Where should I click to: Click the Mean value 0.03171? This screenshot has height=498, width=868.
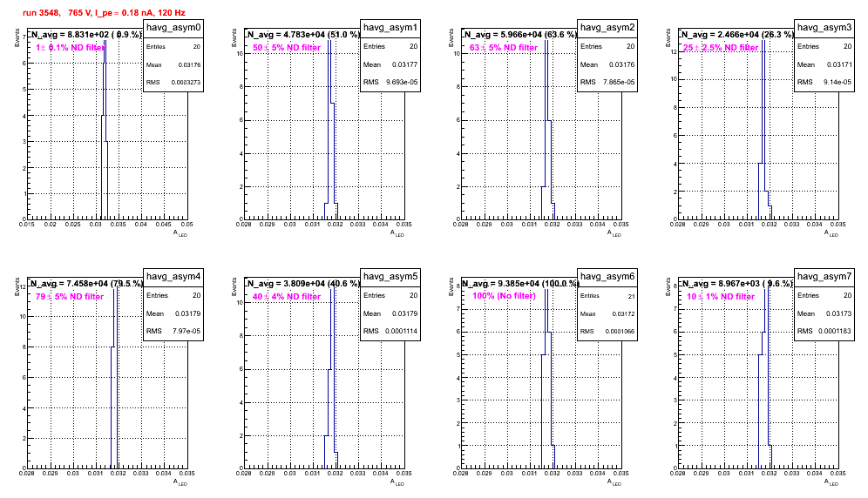(839, 64)
